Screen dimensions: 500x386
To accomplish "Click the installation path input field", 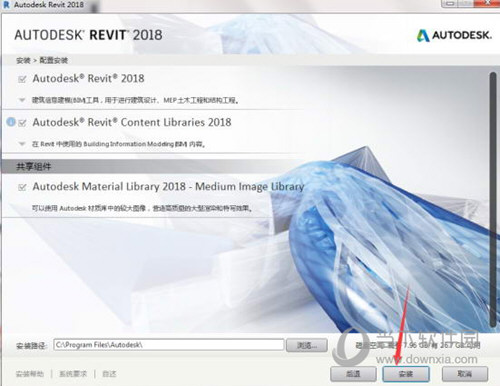I will [169, 345].
